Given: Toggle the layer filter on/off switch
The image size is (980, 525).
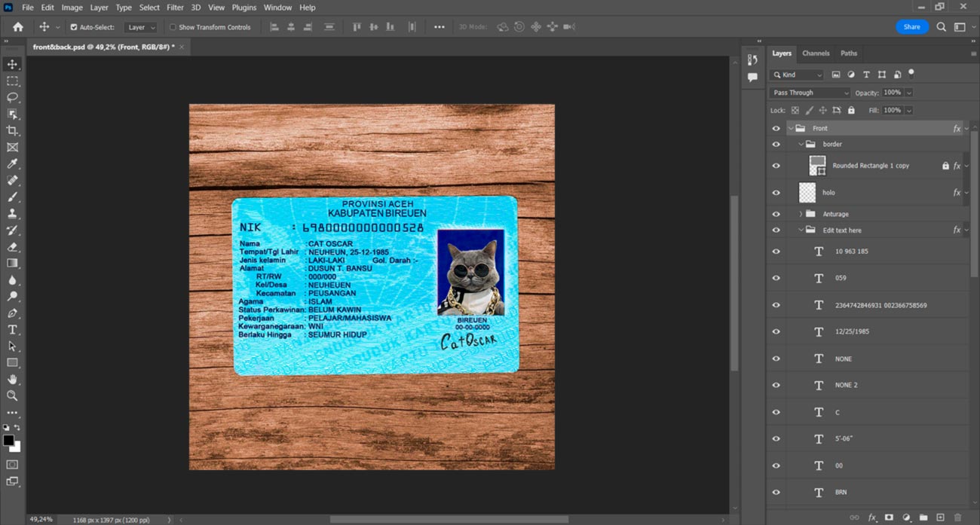Looking at the screenshot, I should point(911,74).
